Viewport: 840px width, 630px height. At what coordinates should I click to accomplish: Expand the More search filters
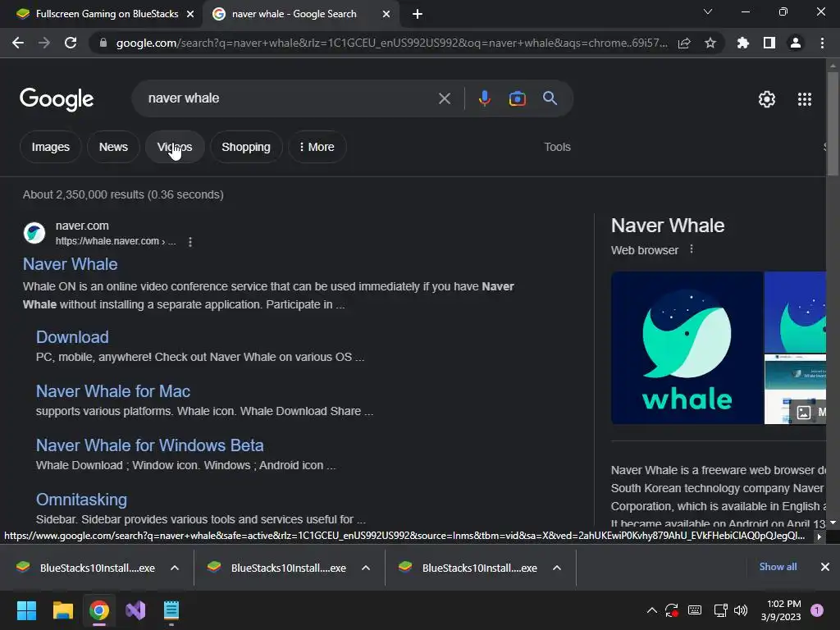point(317,147)
